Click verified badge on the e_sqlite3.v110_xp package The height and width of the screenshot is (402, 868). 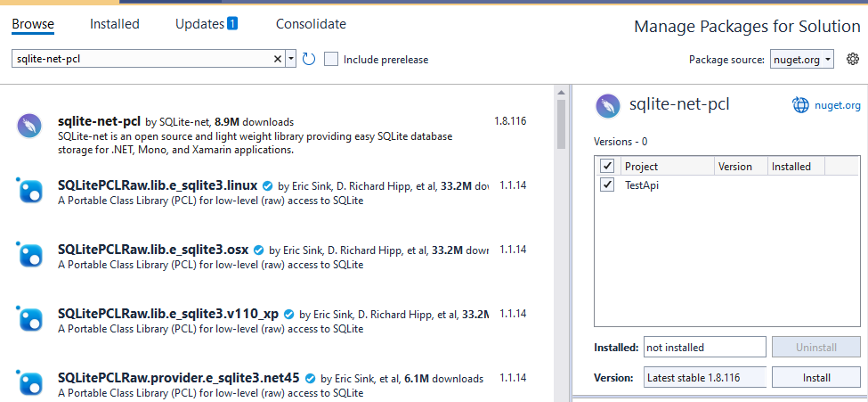tap(289, 314)
